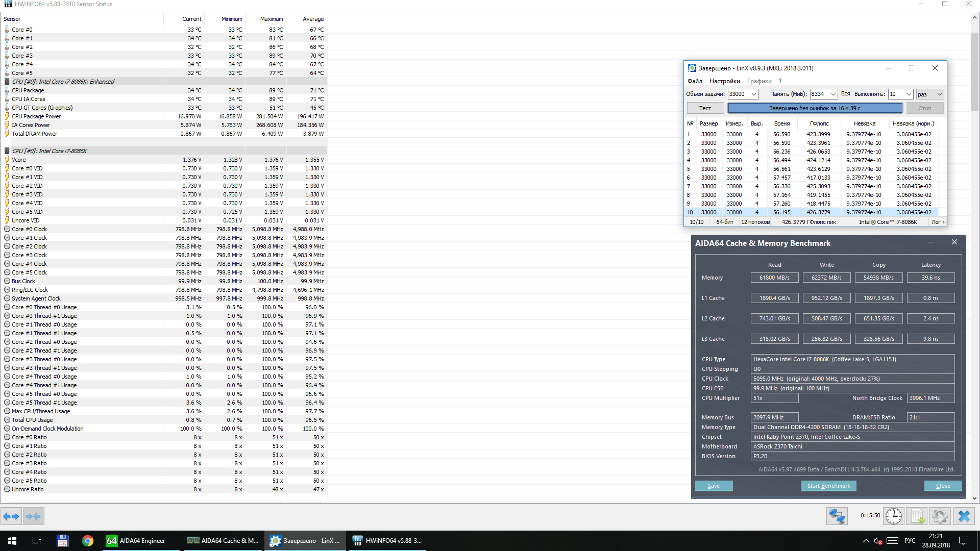Click the clock reset timer icon
980x551 pixels.
pos(894,516)
